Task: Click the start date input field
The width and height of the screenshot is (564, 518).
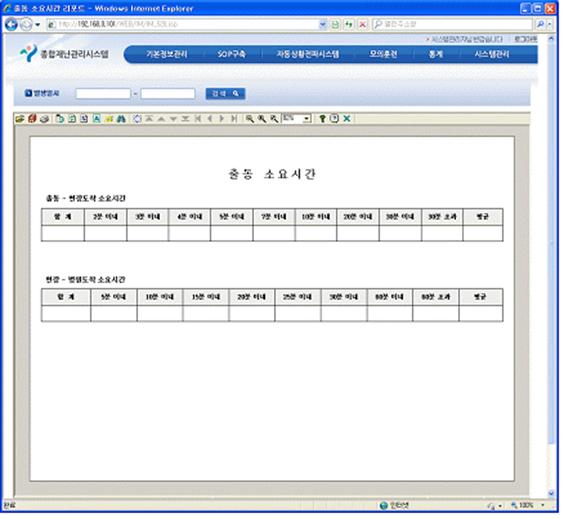Action: coord(103,94)
